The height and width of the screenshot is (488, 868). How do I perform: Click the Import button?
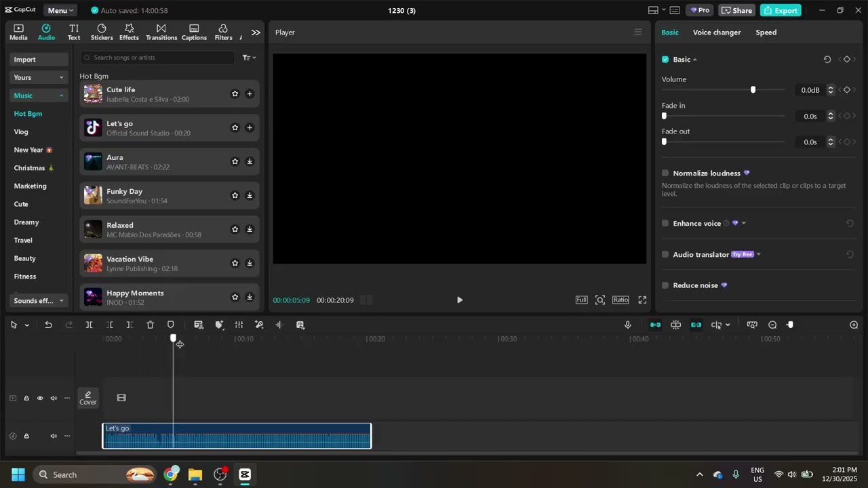click(x=39, y=60)
